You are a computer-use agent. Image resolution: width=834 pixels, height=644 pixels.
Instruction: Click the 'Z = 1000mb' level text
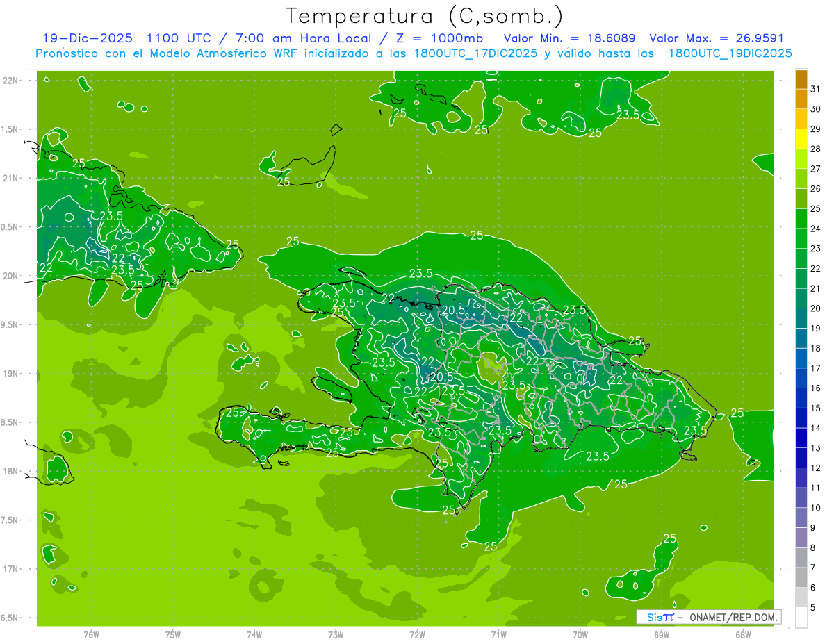pyautogui.click(x=434, y=38)
